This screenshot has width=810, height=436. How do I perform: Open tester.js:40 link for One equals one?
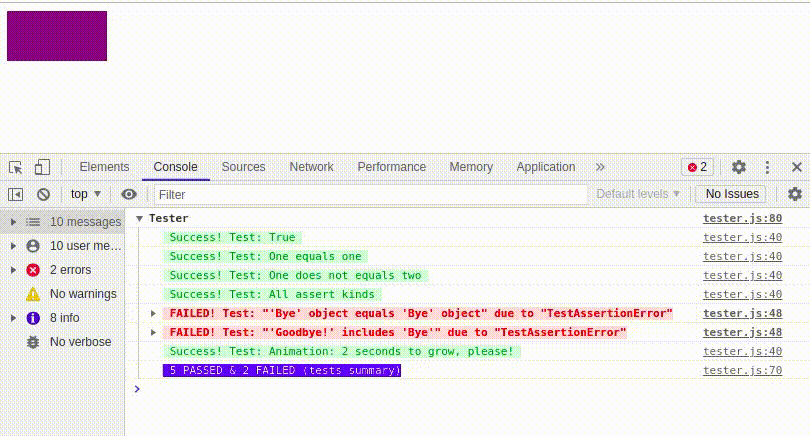click(x=742, y=256)
